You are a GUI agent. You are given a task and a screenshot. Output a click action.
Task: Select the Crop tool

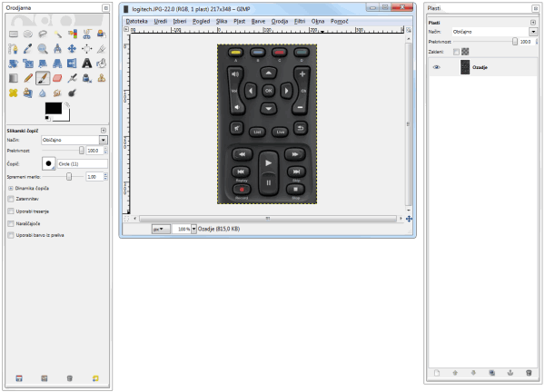pyautogui.click(x=102, y=49)
